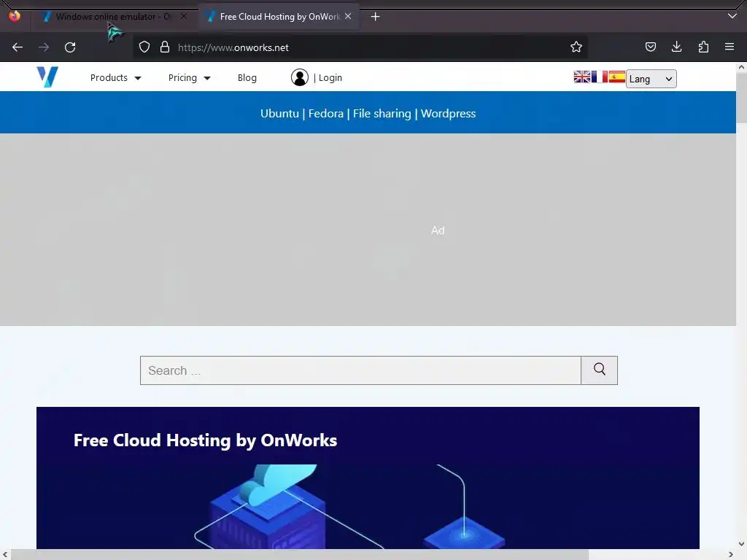Click the address bar URL
Screen dimensions: 747x560
tap(233, 47)
